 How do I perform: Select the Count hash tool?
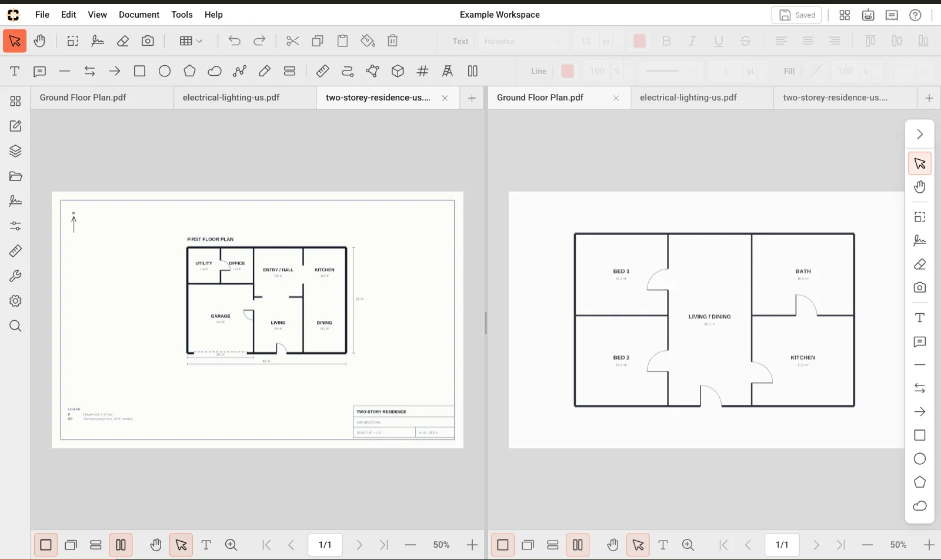click(x=423, y=71)
